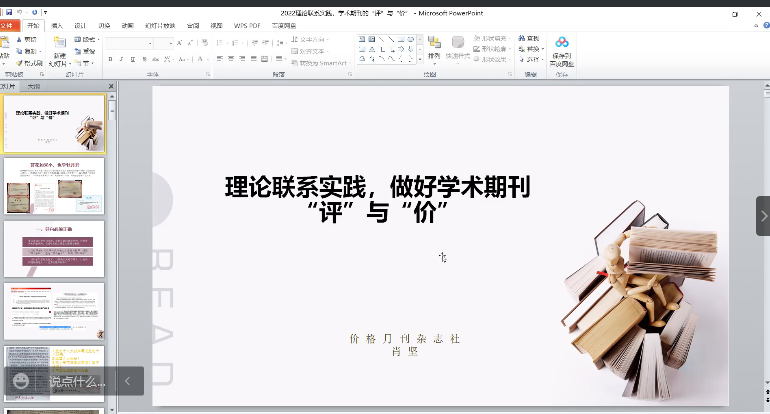Click the Convert to SmartArt button
Screen dimensions: 770x414
pyautogui.click(x=322, y=62)
